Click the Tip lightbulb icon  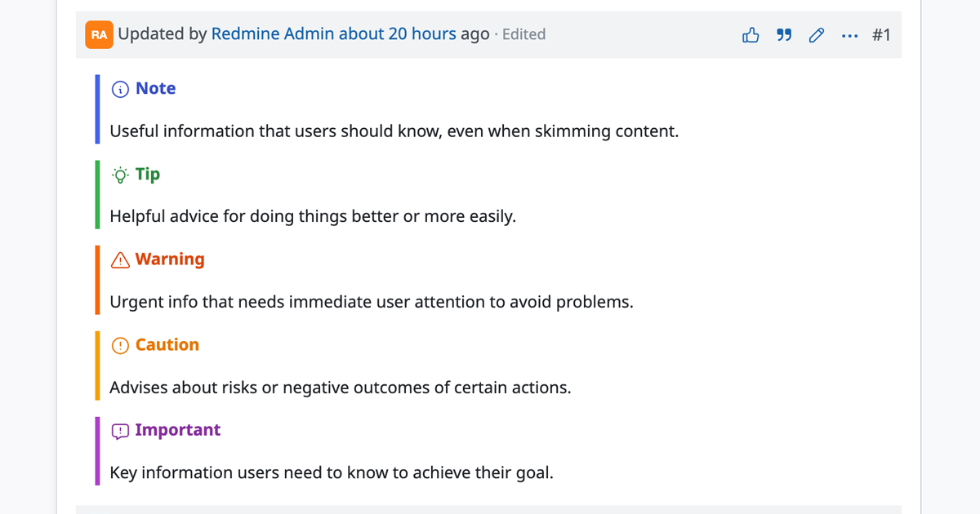(x=119, y=174)
